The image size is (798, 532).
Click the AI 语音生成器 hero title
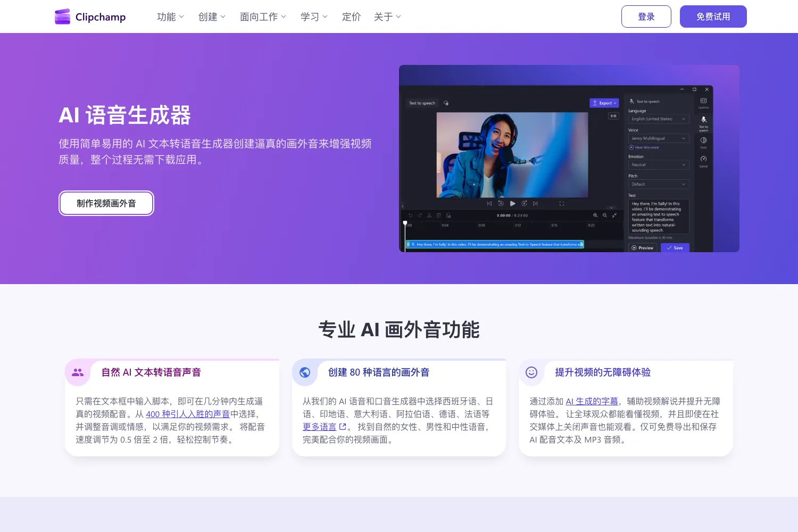124,115
